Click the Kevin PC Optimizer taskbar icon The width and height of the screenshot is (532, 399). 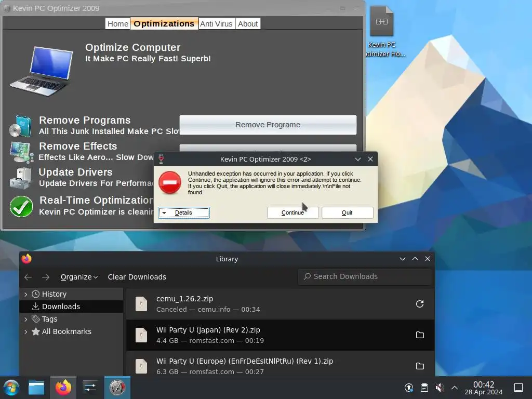[x=117, y=388]
